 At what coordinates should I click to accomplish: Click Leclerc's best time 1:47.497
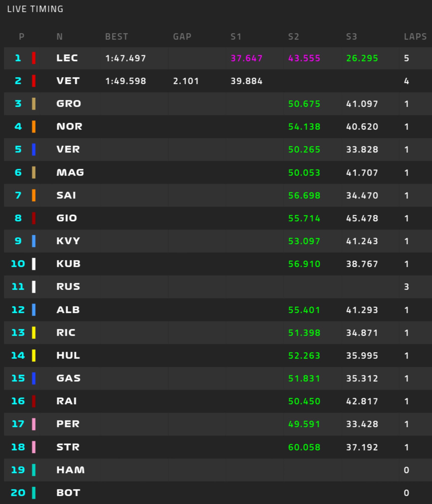125,58
